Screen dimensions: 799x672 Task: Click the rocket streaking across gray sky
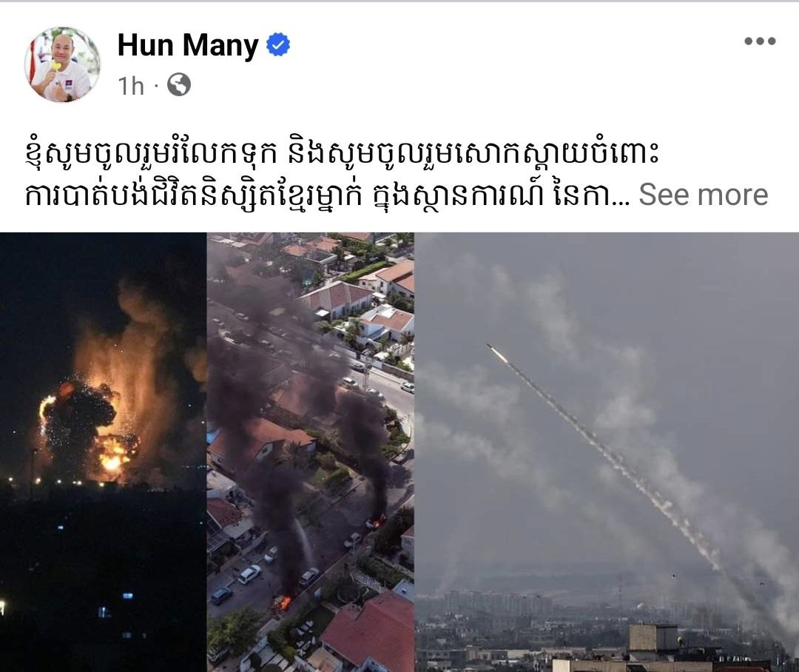[x=498, y=353]
